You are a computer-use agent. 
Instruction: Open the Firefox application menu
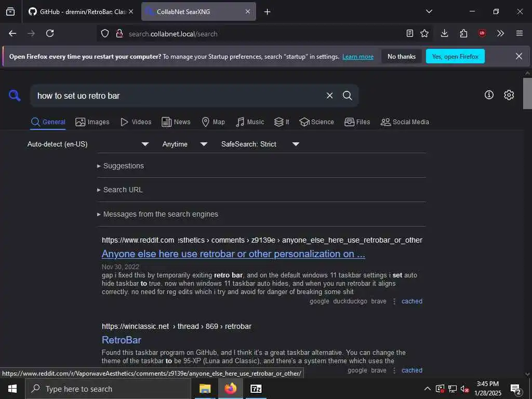[520, 33]
